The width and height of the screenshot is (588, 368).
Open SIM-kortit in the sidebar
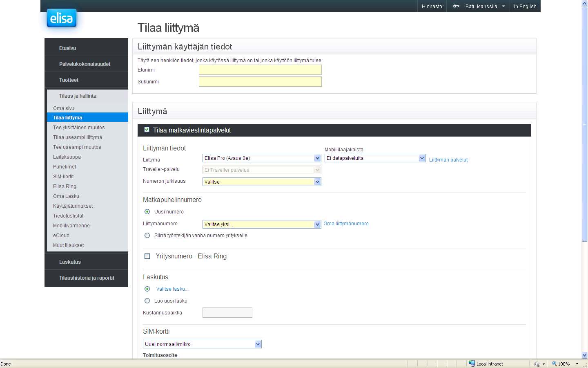pos(63,176)
